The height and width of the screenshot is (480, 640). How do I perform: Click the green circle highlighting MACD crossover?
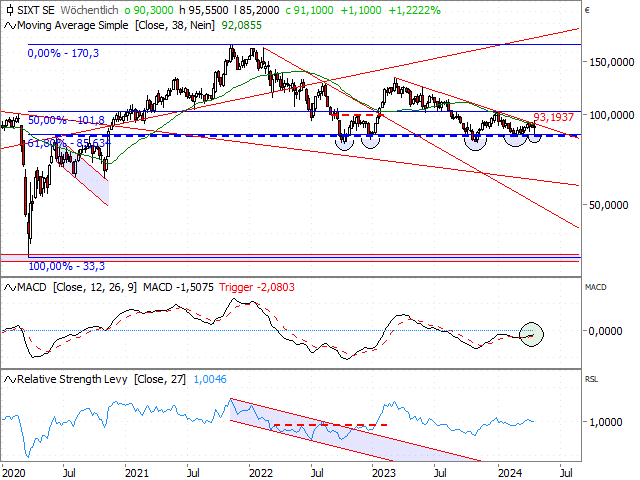(531, 334)
